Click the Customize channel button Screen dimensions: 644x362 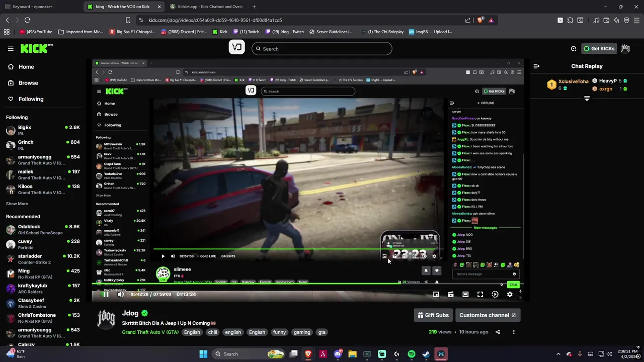click(x=488, y=315)
